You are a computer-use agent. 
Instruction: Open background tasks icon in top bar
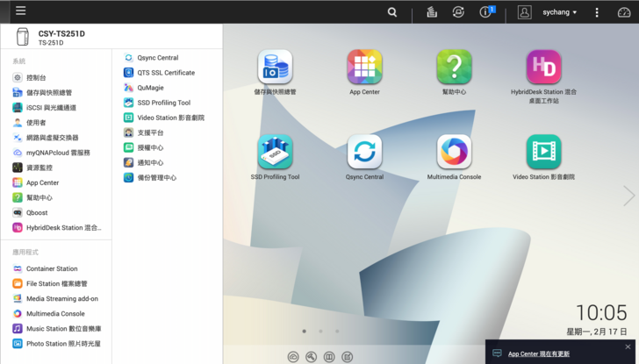(432, 12)
